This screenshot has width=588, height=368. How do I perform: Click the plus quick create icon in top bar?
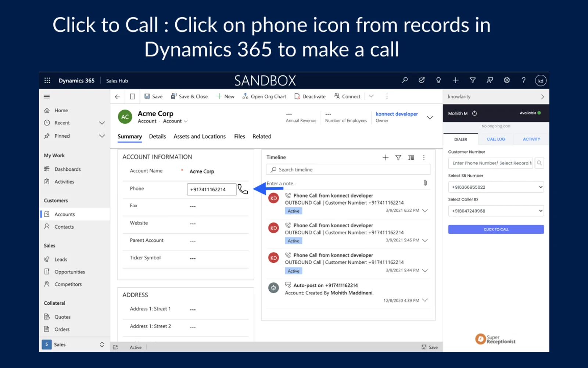click(456, 80)
